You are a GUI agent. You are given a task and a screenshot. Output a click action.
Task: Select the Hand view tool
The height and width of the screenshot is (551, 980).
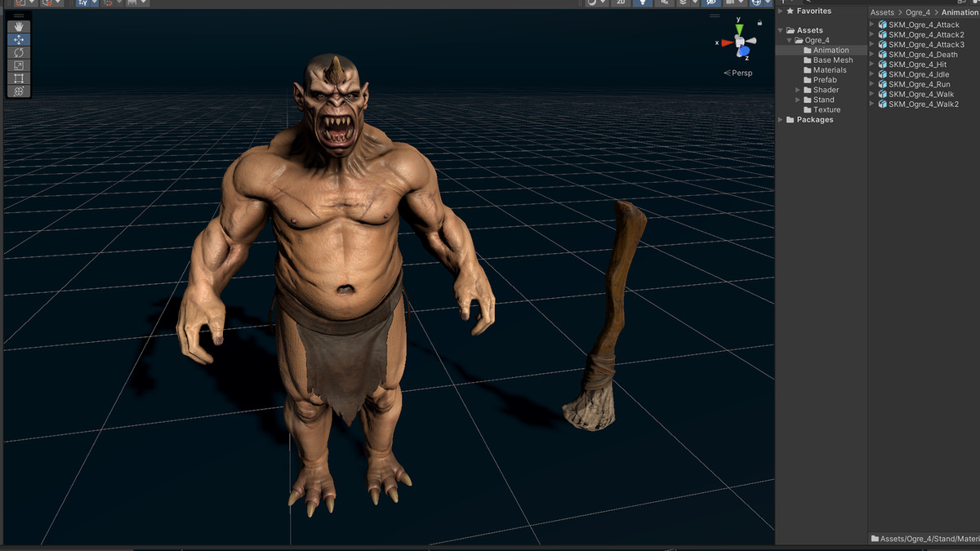pyautogui.click(x=18, y=26)
